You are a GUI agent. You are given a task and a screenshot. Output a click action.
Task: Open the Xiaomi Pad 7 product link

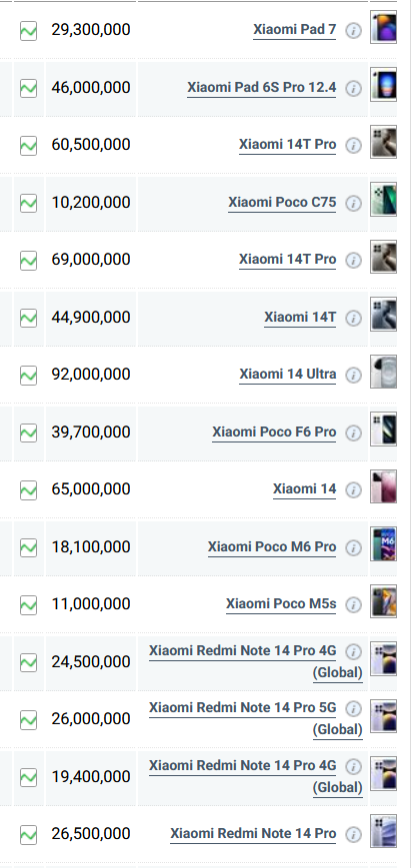pyautogui.click(x=294, y=29)
